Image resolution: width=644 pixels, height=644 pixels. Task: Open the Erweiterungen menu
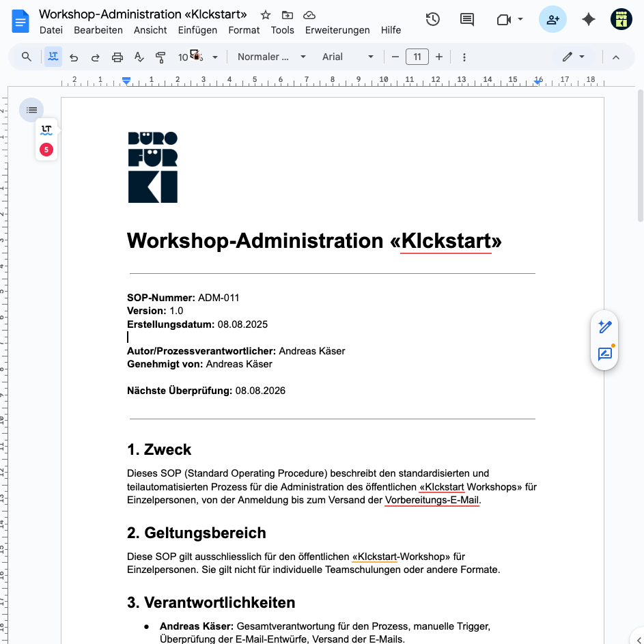point(337,31)
